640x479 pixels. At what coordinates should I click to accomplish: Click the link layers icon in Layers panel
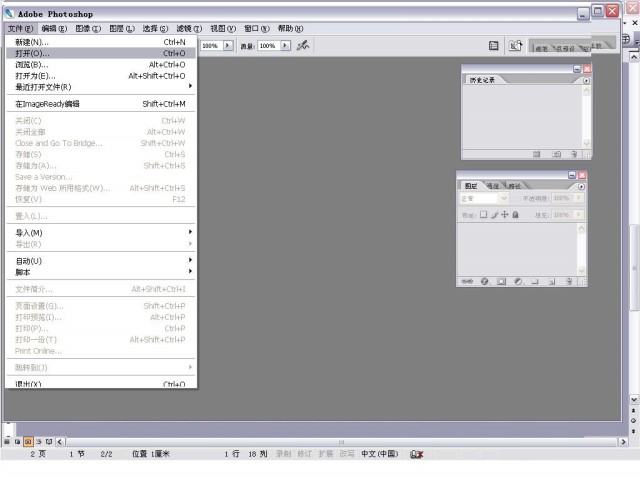467,282
